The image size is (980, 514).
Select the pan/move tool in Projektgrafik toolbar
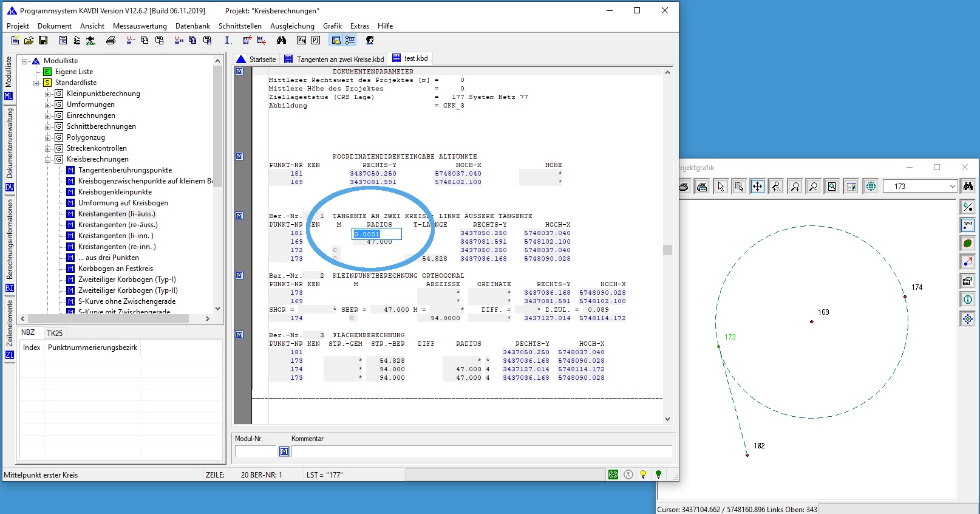tap(757, 187)
